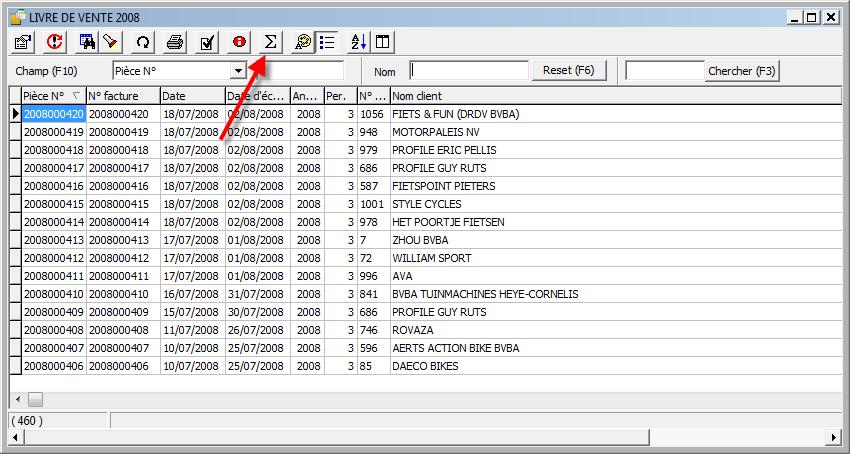The height and width of the screenshot is (454, 850).
Task: Click the column layout icon
Action: coord(383,42)
